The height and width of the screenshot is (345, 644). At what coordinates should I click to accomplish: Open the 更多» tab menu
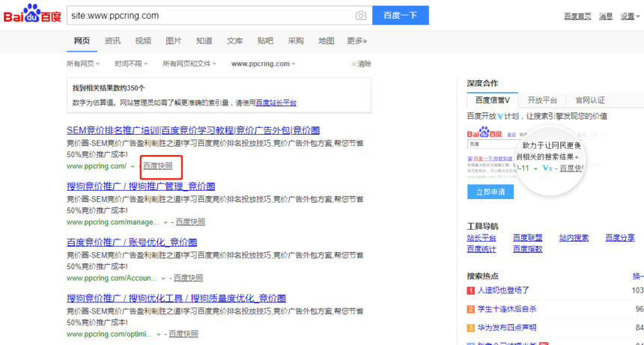click(x=356, y=40)
